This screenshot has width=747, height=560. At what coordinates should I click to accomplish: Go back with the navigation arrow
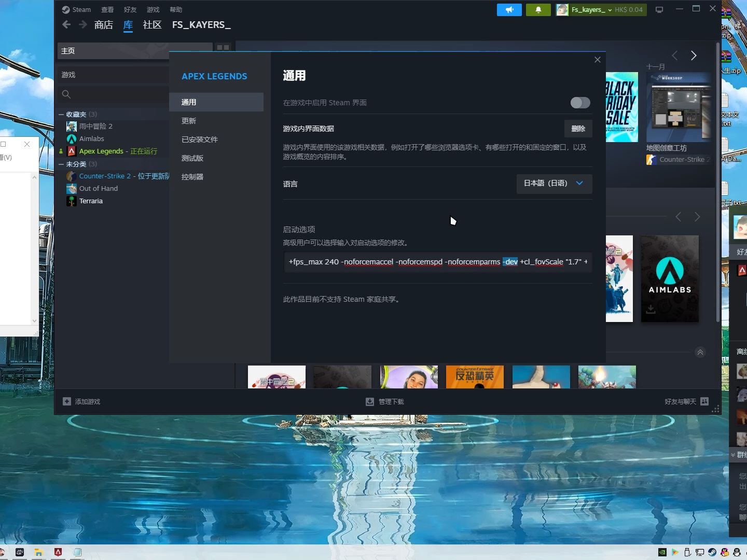point(66,24)
